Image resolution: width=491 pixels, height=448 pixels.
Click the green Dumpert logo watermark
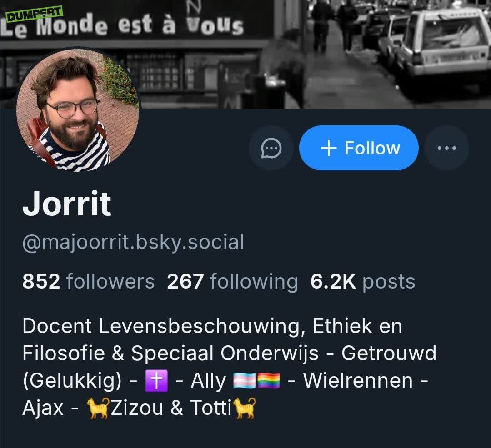click(x=35, y=14)
